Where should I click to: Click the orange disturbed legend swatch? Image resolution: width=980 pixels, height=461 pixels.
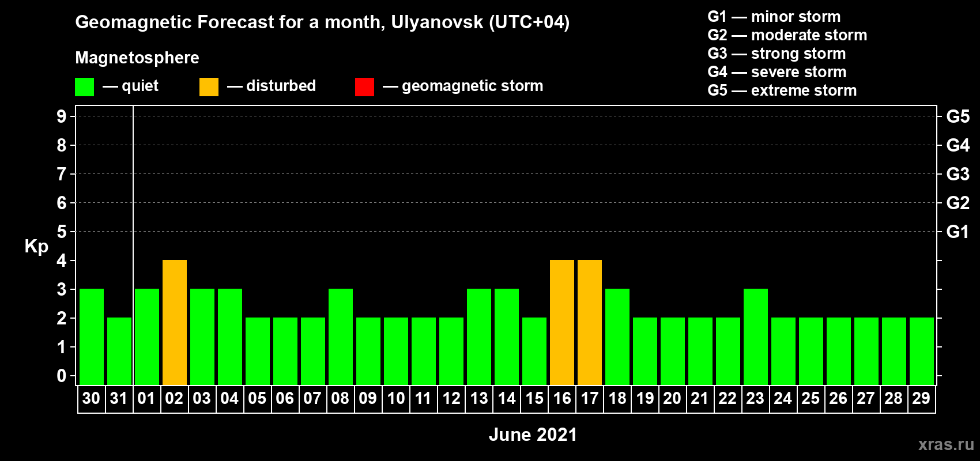click(209, 87)
